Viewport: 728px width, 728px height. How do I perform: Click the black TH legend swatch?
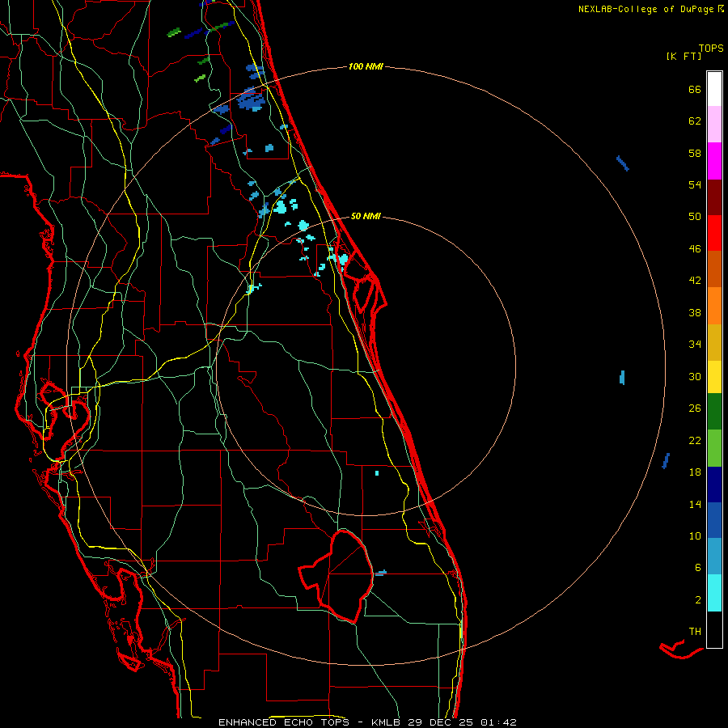point(714,629)
